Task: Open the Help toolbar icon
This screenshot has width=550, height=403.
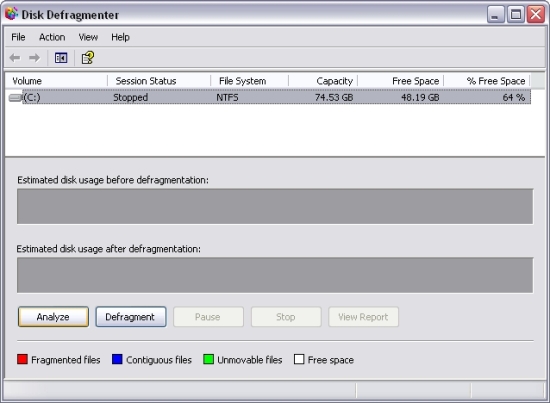Action: (x=87, y=58)
